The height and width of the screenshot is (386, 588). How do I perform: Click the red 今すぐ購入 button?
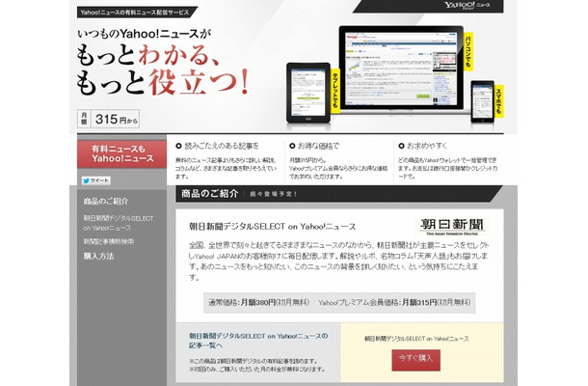click(415, 360)
